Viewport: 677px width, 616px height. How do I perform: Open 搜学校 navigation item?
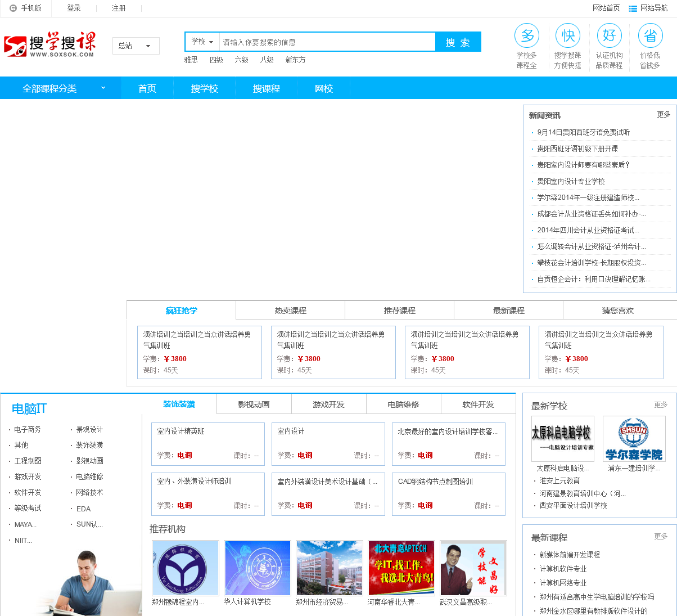[x=205, y=88]
